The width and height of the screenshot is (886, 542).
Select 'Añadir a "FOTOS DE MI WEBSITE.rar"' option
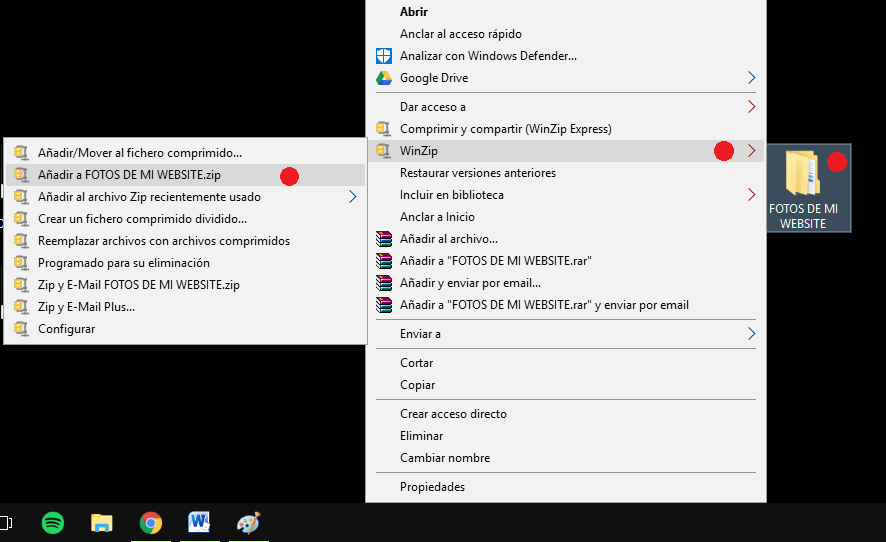(x=495, y=261)
